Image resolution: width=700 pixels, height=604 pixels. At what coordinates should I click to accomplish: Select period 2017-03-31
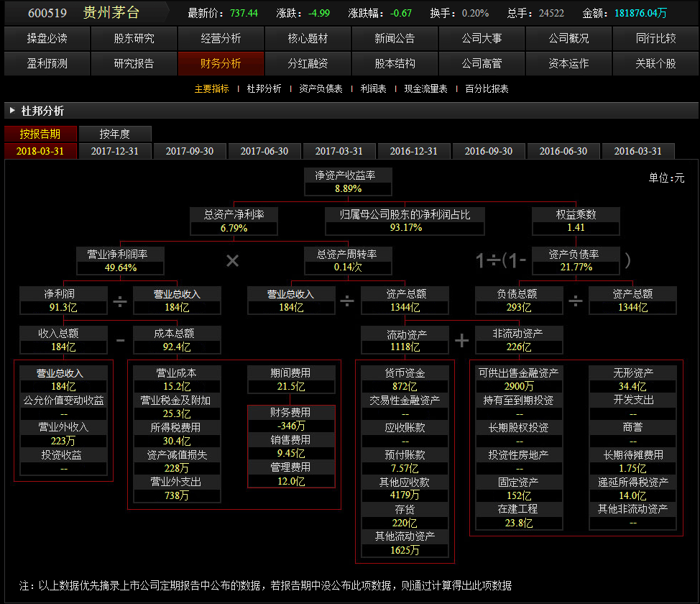pyautogui.click(x=339, y=151)
